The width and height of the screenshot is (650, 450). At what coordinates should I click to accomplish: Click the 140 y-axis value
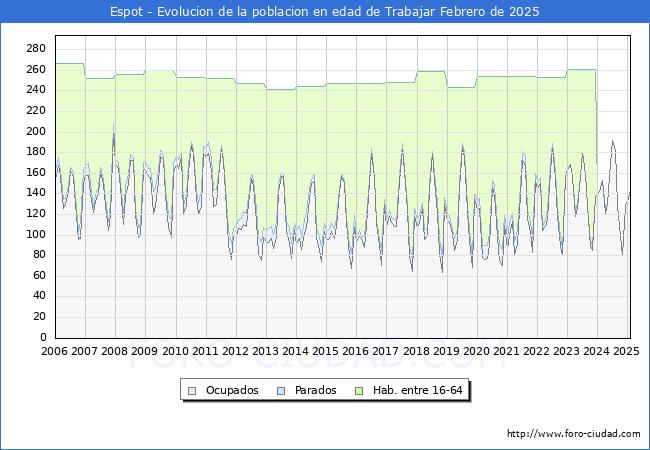click(x=36, y=193)
